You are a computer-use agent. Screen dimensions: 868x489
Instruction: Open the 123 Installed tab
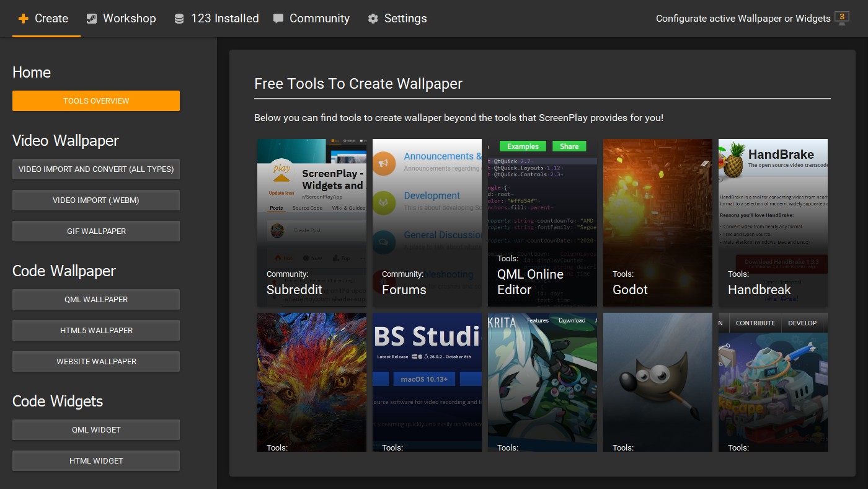216,19
